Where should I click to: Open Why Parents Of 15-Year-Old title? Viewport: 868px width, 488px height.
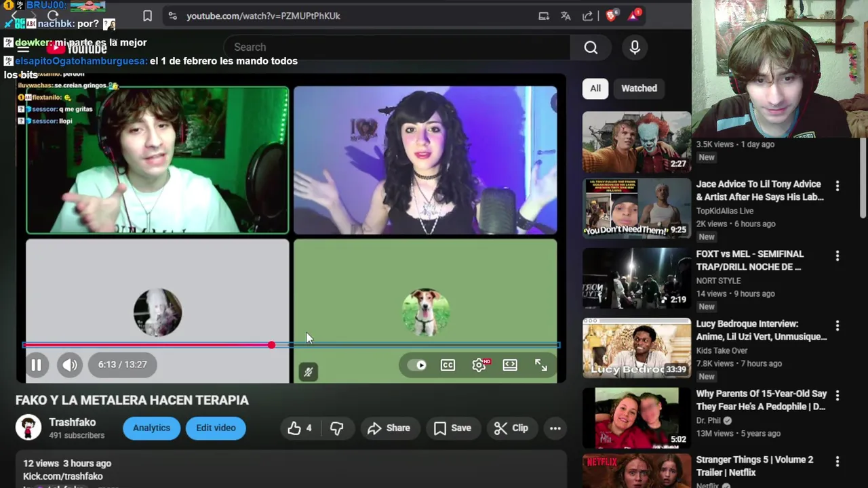pyautogui.click(x=762, y=400)
